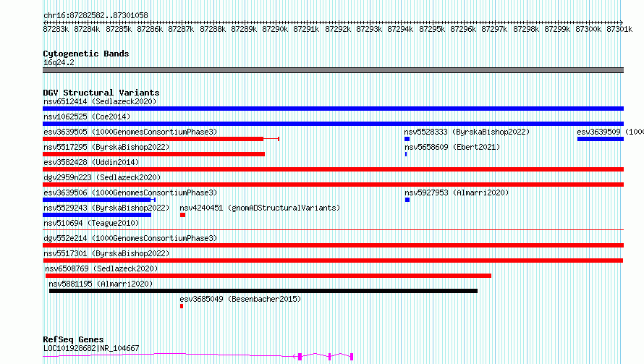Click the thin red nsv510694 variant line
The height and width of the screenshot is (364, 644).
pyautogui.click(x=333, y=229)
